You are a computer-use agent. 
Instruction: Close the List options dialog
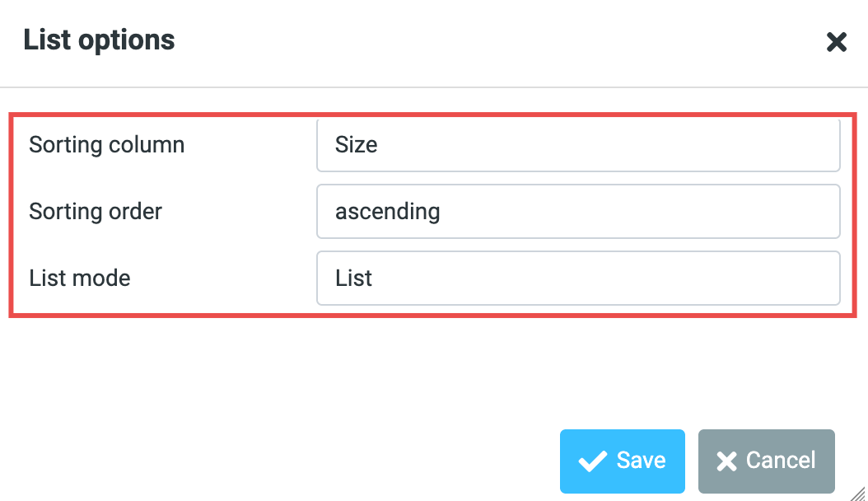(837, 42)
